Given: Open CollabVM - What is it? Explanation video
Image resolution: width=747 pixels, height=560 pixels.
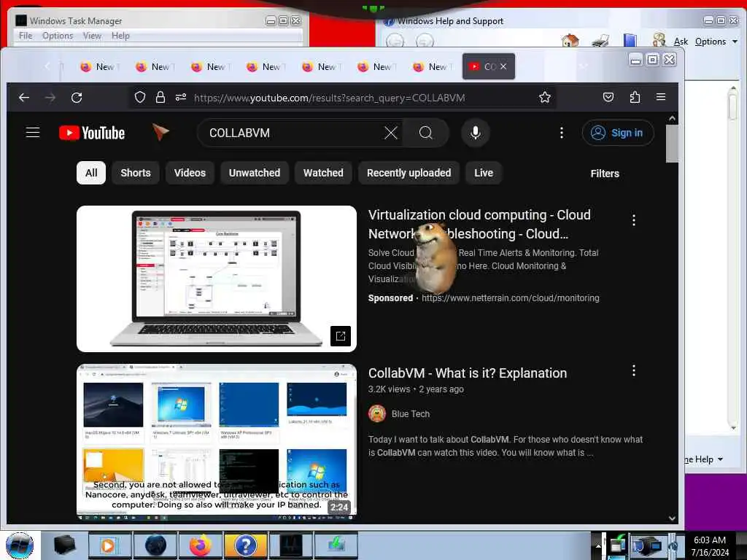Looking at the screenshot, I should (468, 373).
